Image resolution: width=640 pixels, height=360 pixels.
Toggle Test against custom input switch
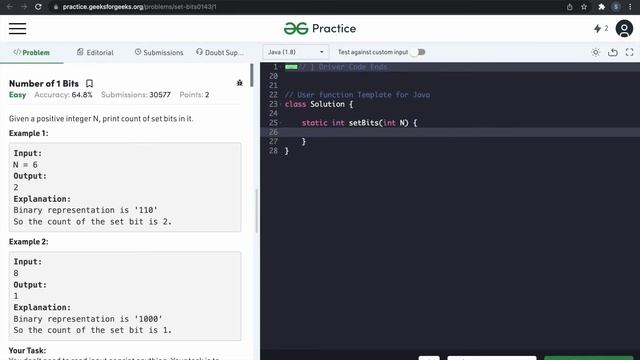tap(418, 52)
